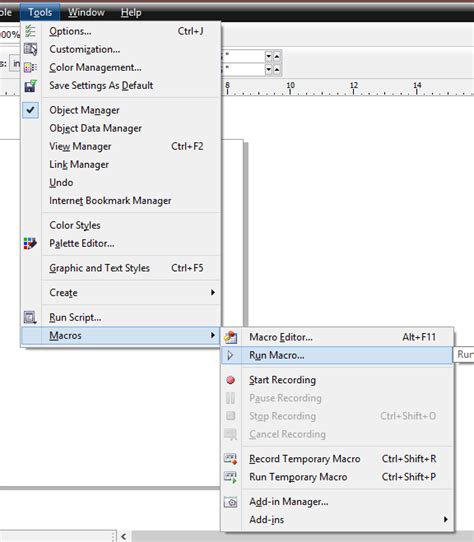Choose Run Script... entry
The height and width of the screenshot is (542, 474).
[121, 317]
